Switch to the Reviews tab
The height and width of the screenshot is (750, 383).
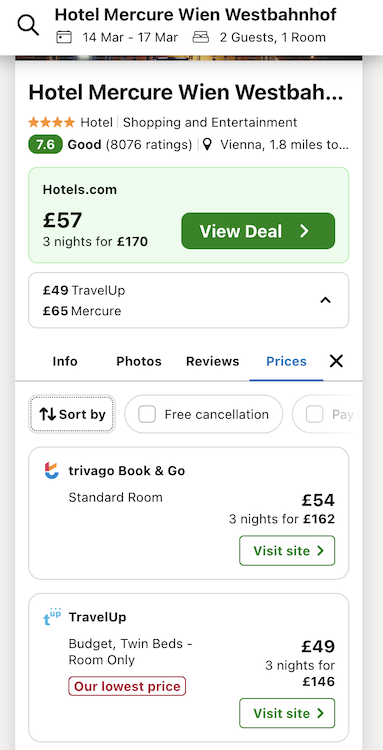(212, 361)
